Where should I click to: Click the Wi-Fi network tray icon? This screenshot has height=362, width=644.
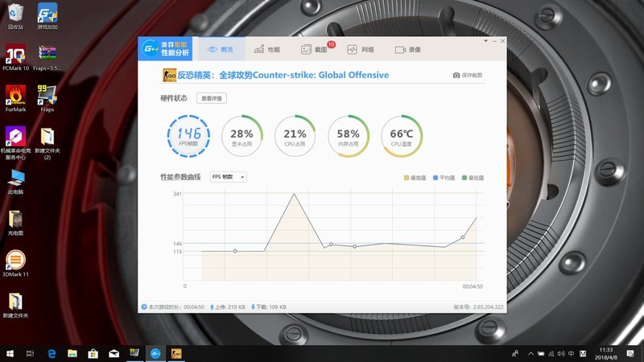pyautogui.click(x=551, y=353)
